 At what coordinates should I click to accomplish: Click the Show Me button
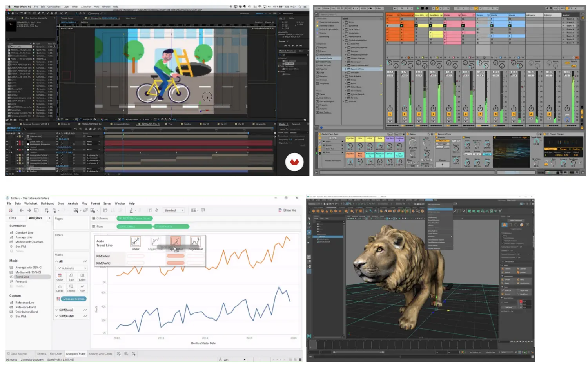click(x=287, y=210)
